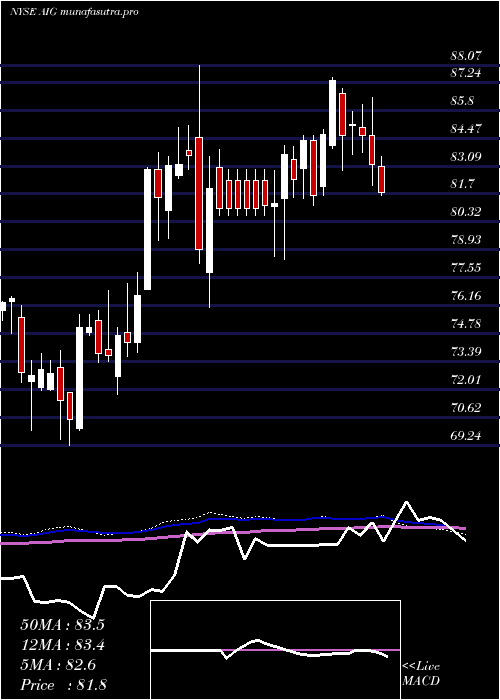Click the 88.07 price axis label

(x=466, y=56)
